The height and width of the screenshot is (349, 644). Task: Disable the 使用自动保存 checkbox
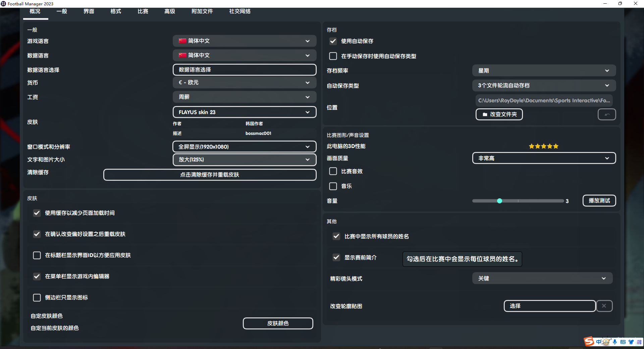[x=333, y=41]
